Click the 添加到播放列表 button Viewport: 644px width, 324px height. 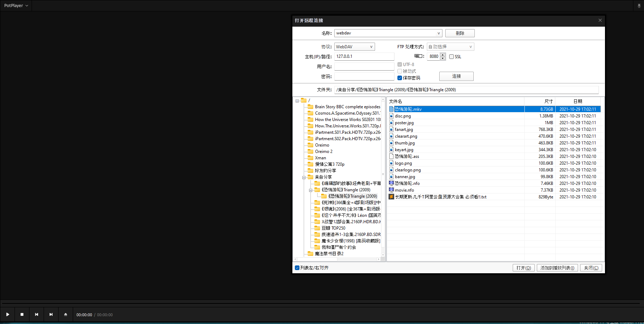tap(557, 268)
